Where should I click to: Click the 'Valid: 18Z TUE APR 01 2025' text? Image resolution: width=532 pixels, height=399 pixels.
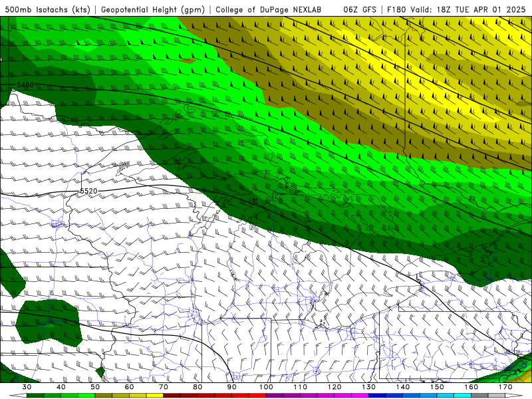[467, 9]
